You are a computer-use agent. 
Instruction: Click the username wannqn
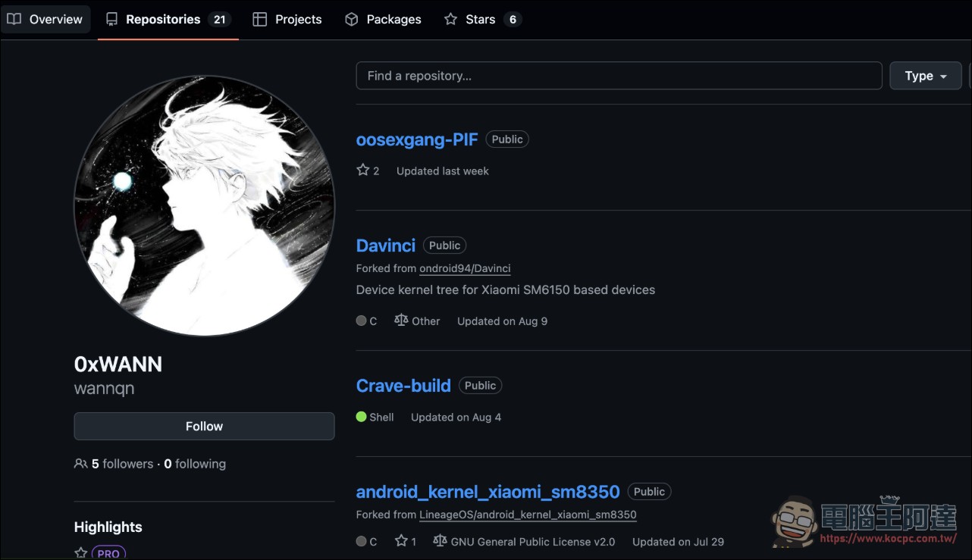105,389
